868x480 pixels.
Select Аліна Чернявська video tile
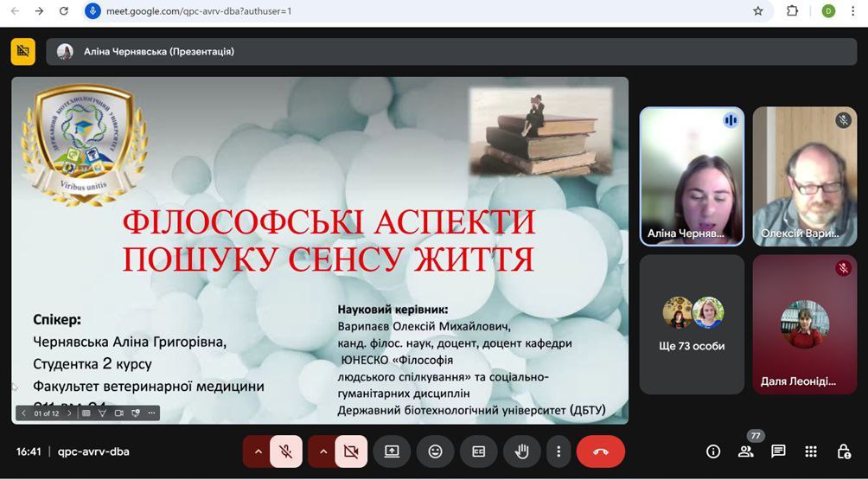(x=692, y=177)
